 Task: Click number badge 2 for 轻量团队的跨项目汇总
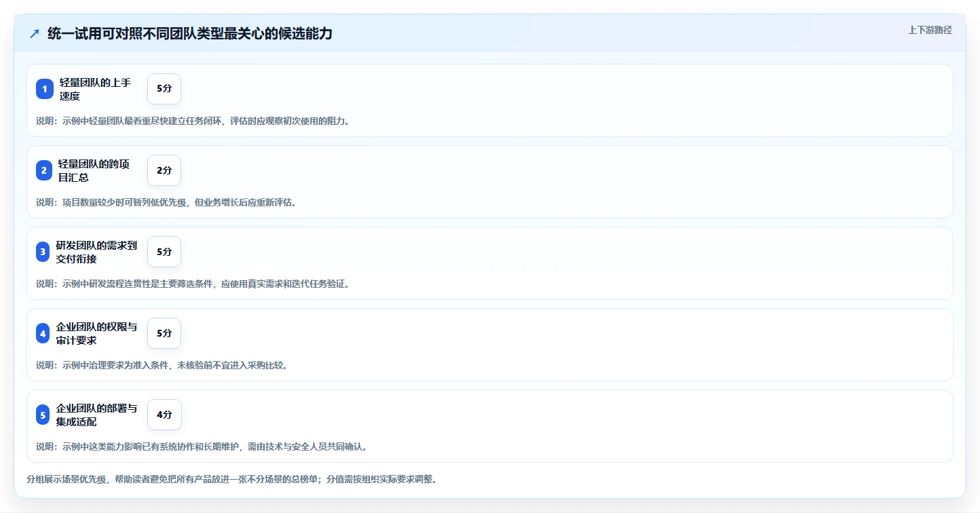coord(44,170)
